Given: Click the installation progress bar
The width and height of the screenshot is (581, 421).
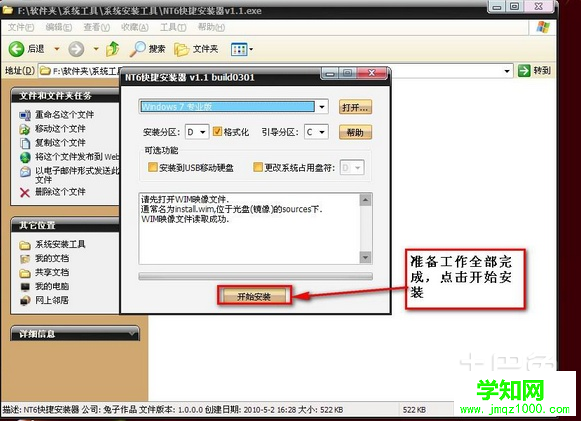Looking at the screenshot, I should coord(256,276).
